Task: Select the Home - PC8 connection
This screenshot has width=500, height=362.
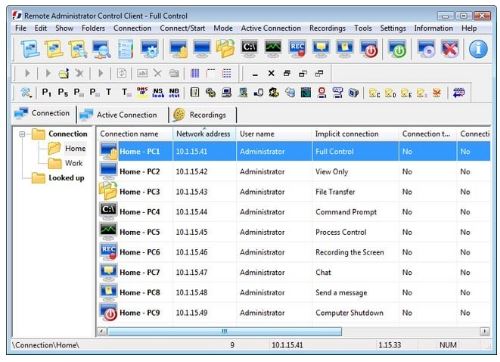Action: 294,293
